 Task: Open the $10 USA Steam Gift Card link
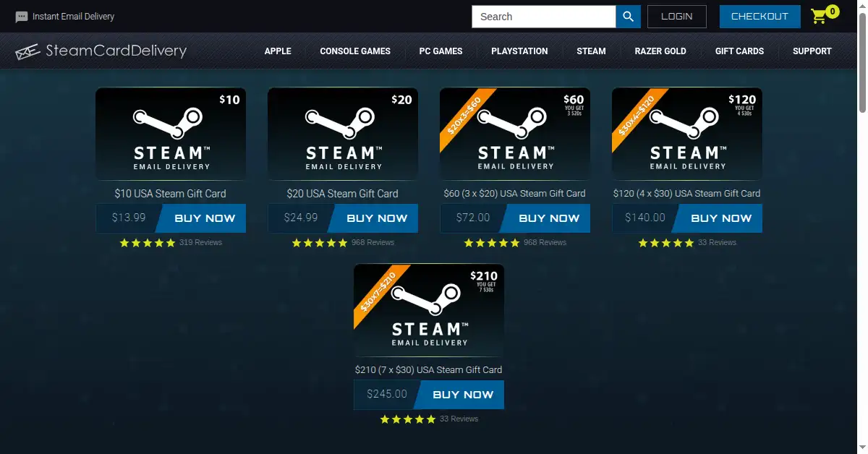point(171,193)
